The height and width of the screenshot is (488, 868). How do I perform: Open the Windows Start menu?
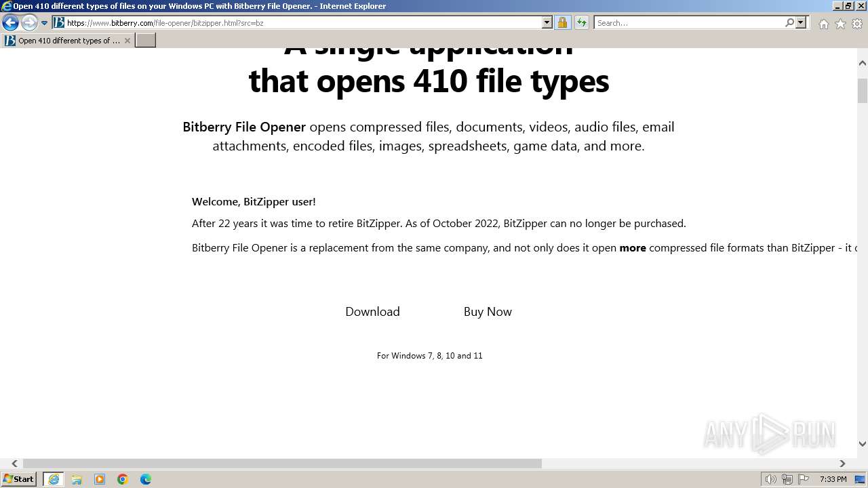click(19, 479)
